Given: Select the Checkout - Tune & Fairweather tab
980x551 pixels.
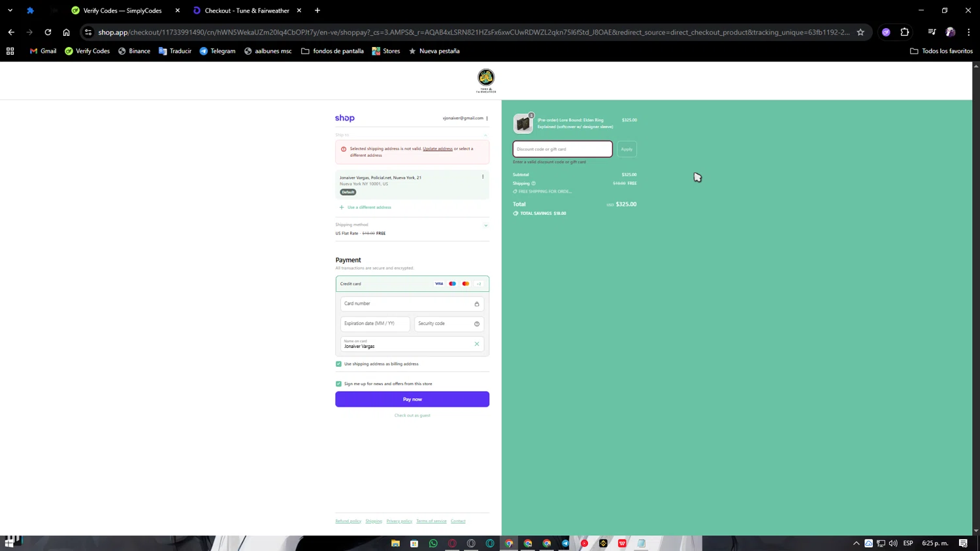Looking at the screenshot, I should [x=247, y=10].
